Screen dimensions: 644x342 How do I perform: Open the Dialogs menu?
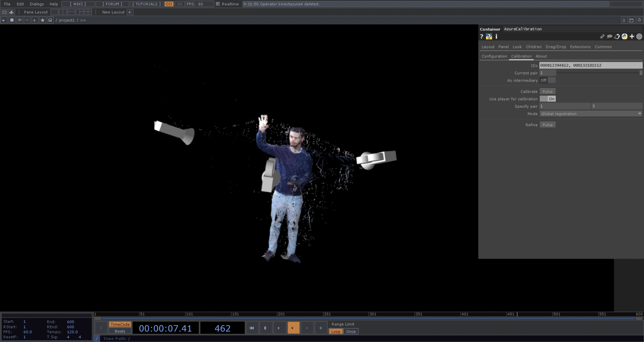37,4
